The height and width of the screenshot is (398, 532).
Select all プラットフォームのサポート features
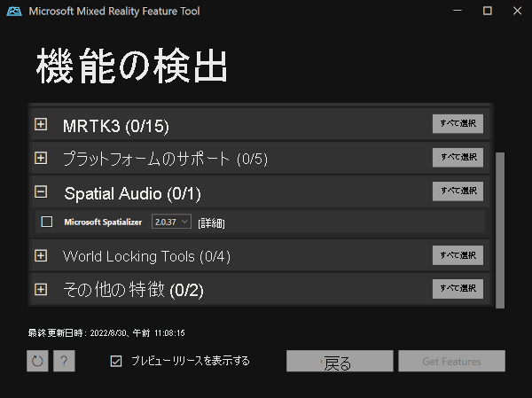tap(458, 157)
